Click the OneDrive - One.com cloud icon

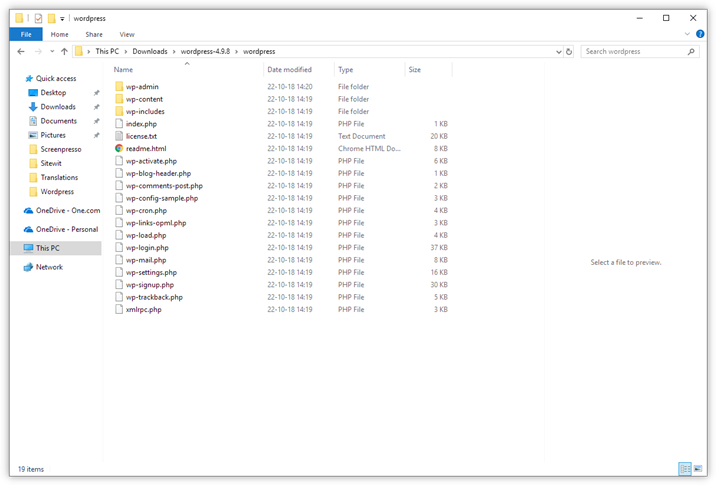[x=28, y=211]
